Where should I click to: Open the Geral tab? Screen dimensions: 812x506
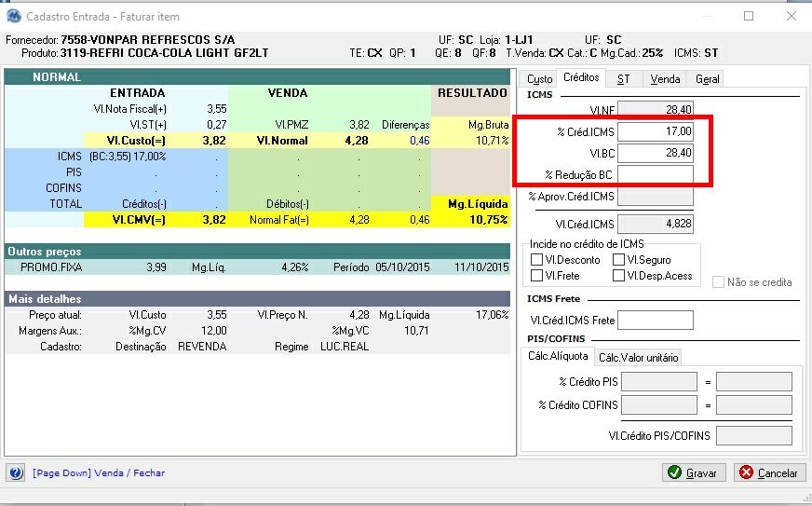pos(707,79)
